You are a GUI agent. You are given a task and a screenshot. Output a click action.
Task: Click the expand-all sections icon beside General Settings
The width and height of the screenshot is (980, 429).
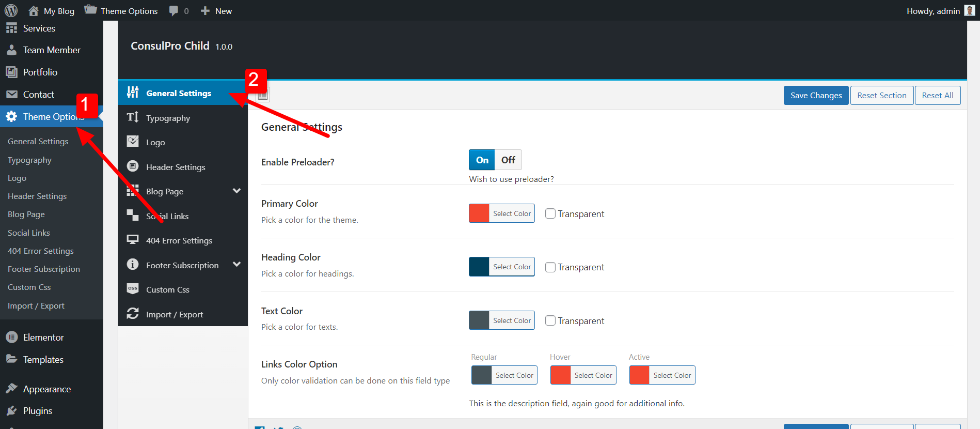pyautogui.click(x=263, y=95)
